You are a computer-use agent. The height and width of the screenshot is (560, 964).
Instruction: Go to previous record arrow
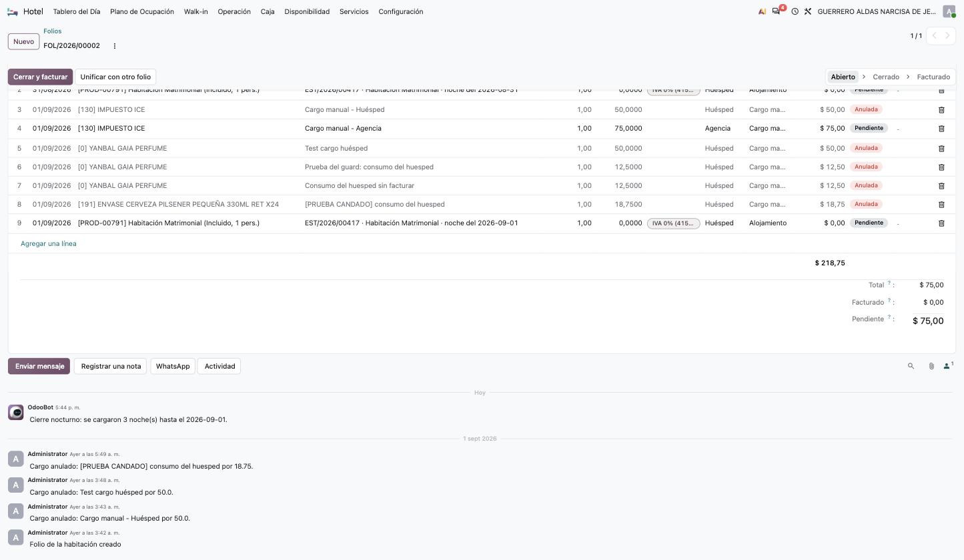pyautogui.click(x=934, y=35)
